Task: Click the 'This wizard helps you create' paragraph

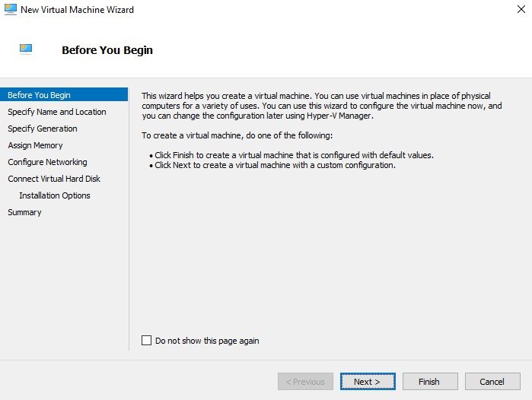Action: tap(322, 106)
